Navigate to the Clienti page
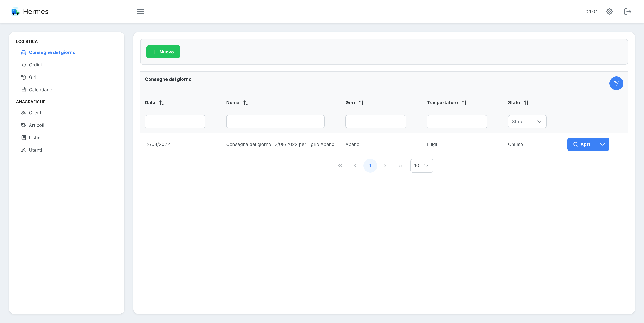Viewport: 644px width, 323px height. pos(35,113)
